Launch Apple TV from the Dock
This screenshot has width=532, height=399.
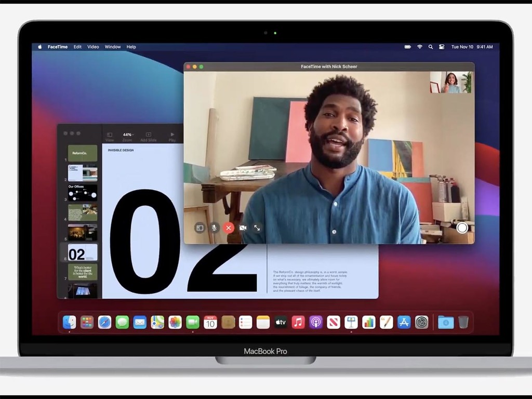coord(281,322)
